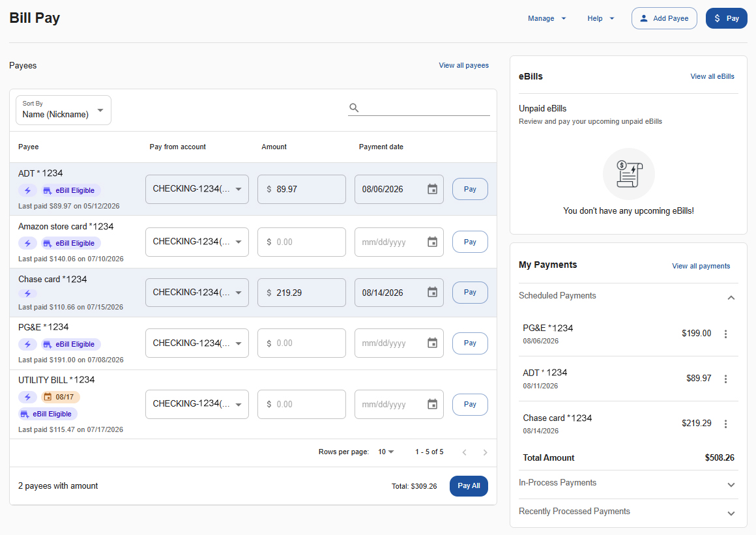The height and width of the screenshot is (535, 756).
Task: Collapse the Scheduled Payments section
Action: (x=731, y=297)
